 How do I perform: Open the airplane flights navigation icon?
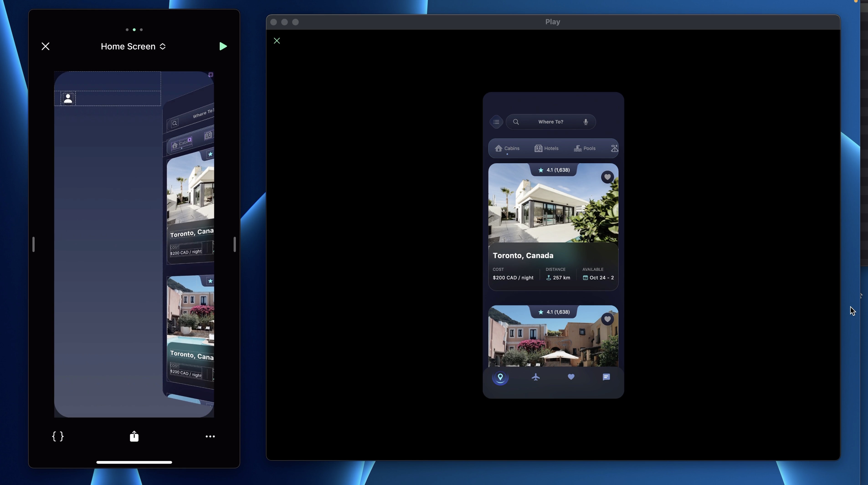click(536, 377)
